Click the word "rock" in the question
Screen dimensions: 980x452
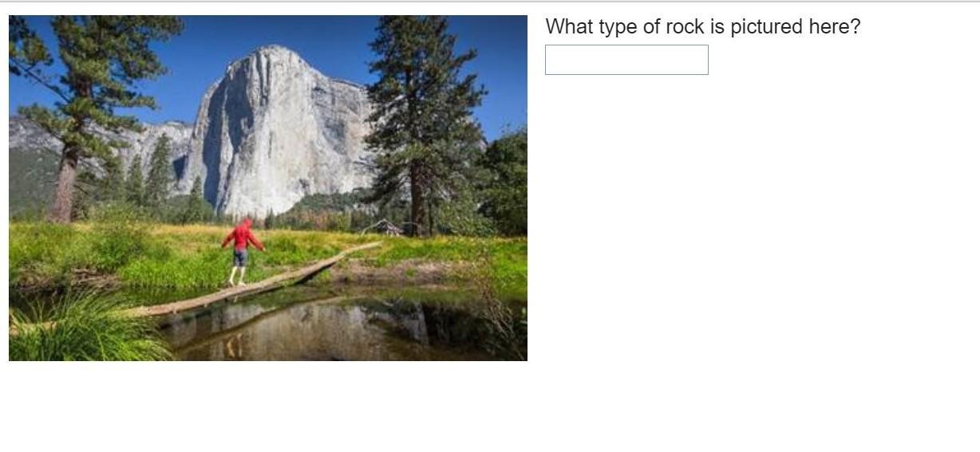[x=683, y=26]
